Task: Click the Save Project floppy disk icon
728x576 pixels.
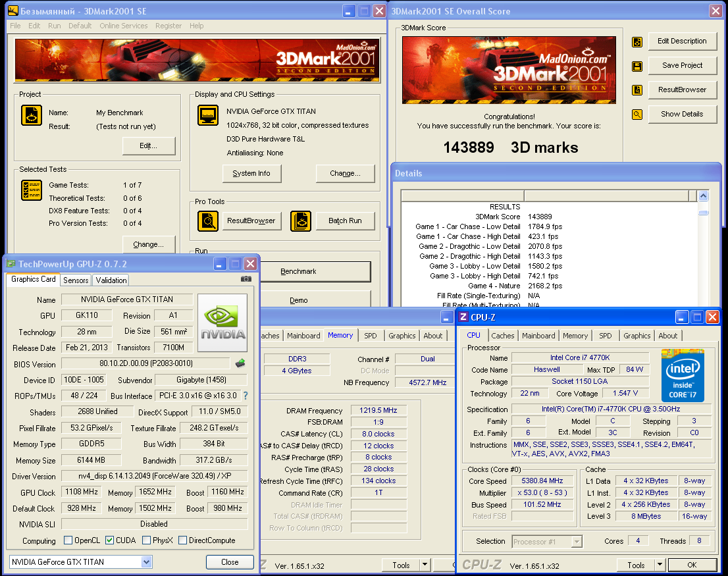Action: (637, 66)
